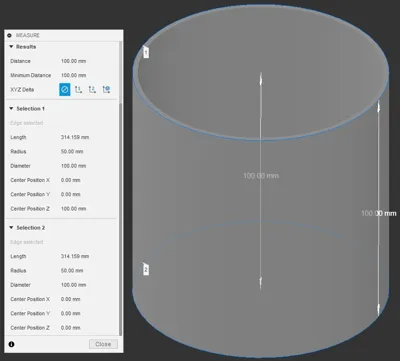The height and width of the screenshot is (361, 400).
Task: Click the Minimum Distance label
Action: click(31, 75)
